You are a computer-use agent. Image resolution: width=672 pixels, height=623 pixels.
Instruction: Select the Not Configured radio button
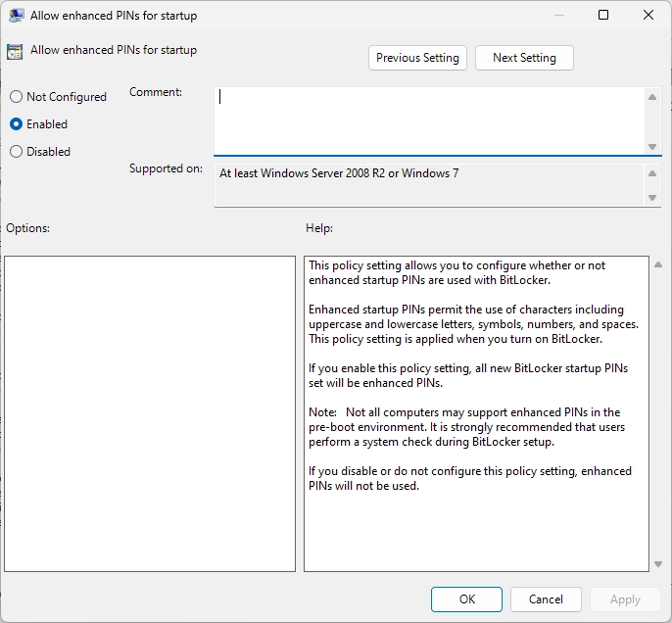click(x=16, y=97)
